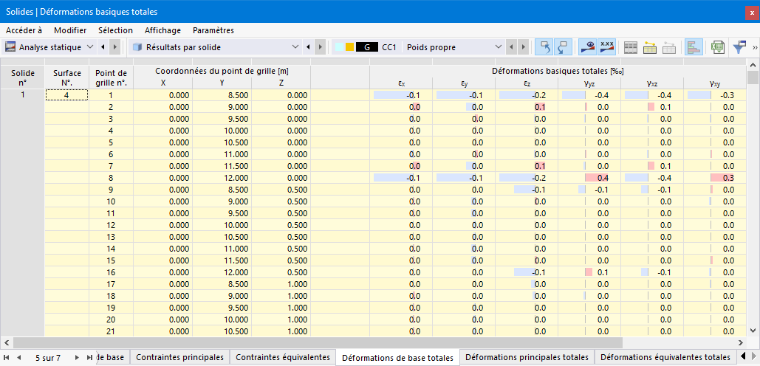This screenshot has height=366, width=760.
Task: Click the Point de grille n° header
Action: click(x=111, y=77)
